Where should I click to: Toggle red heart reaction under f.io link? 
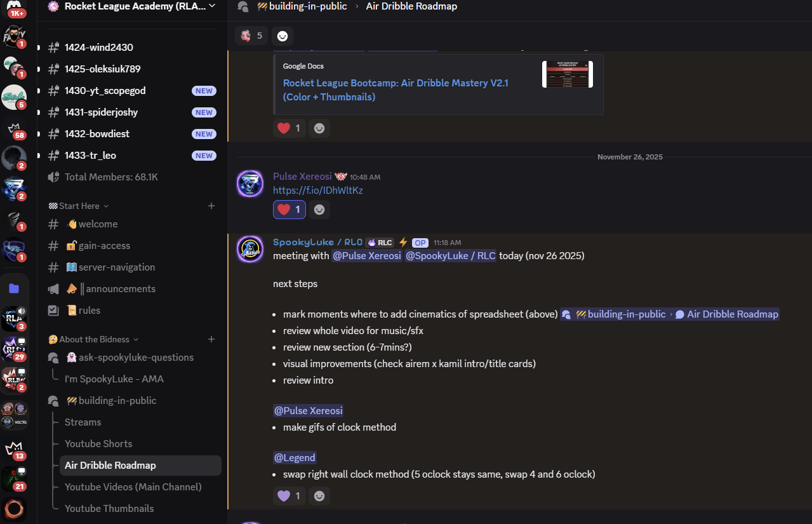[x=290, y=210]
